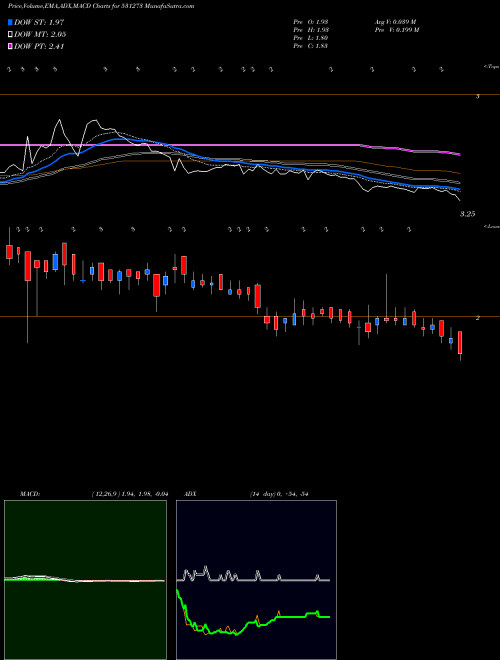Open the dark blue ADX indicator chart
The image size is (500, 660).
256,580
